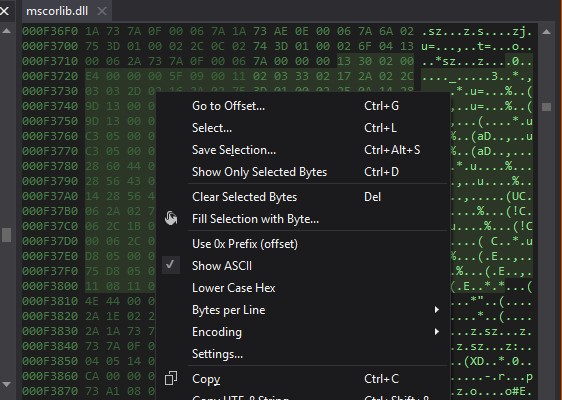Choose Go to Offset... menu entry
The image size is (562, 400).
[x=303, y=106]
